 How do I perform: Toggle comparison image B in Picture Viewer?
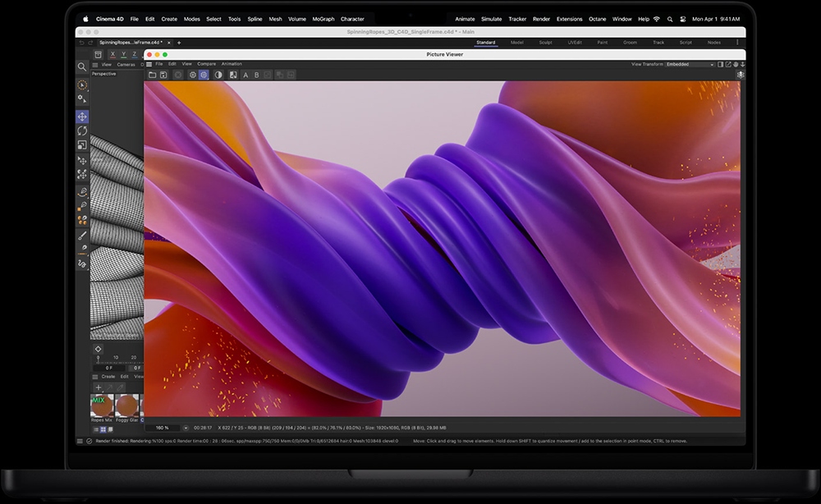[x=255, y=74]
